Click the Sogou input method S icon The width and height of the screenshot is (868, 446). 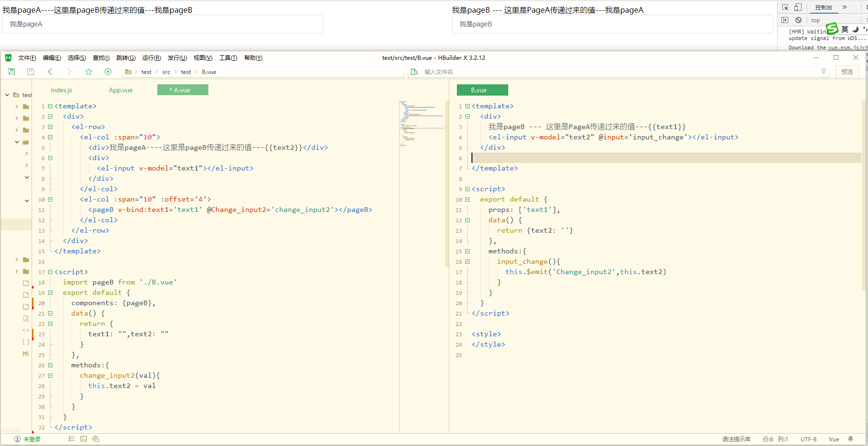pos(833,29)
